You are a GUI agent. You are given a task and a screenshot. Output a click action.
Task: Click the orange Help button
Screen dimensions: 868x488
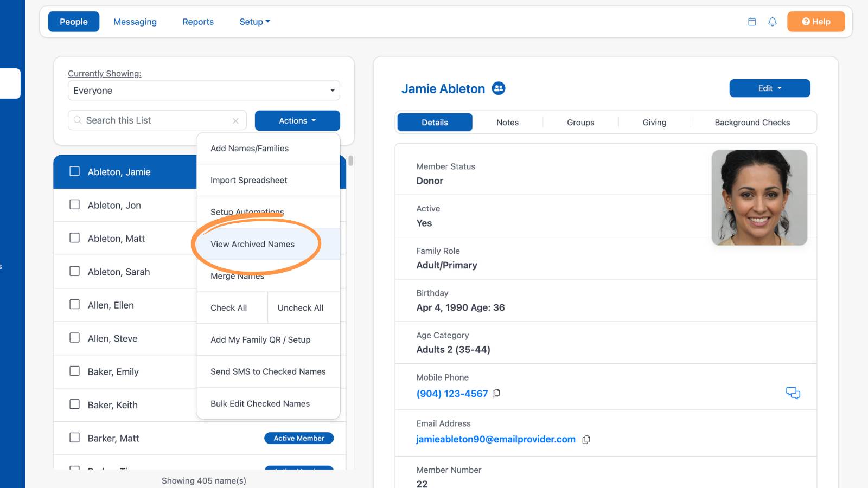(x=816, y=22)
